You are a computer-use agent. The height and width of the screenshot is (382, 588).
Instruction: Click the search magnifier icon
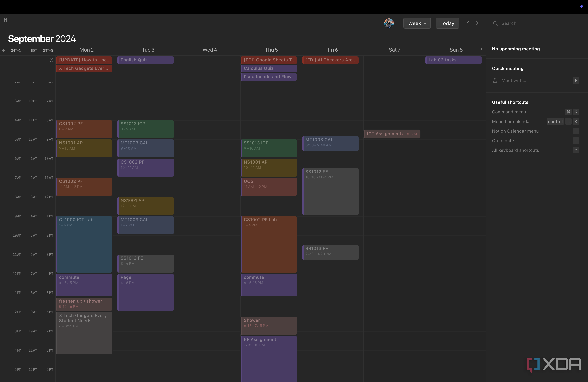click(x=495, y=23)
